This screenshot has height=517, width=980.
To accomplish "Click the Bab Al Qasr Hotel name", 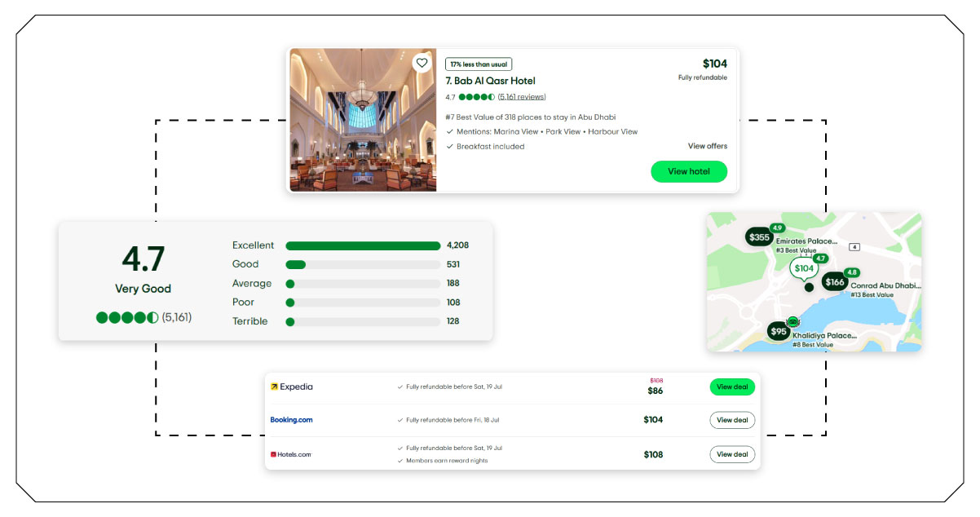I will click(490, 81).
